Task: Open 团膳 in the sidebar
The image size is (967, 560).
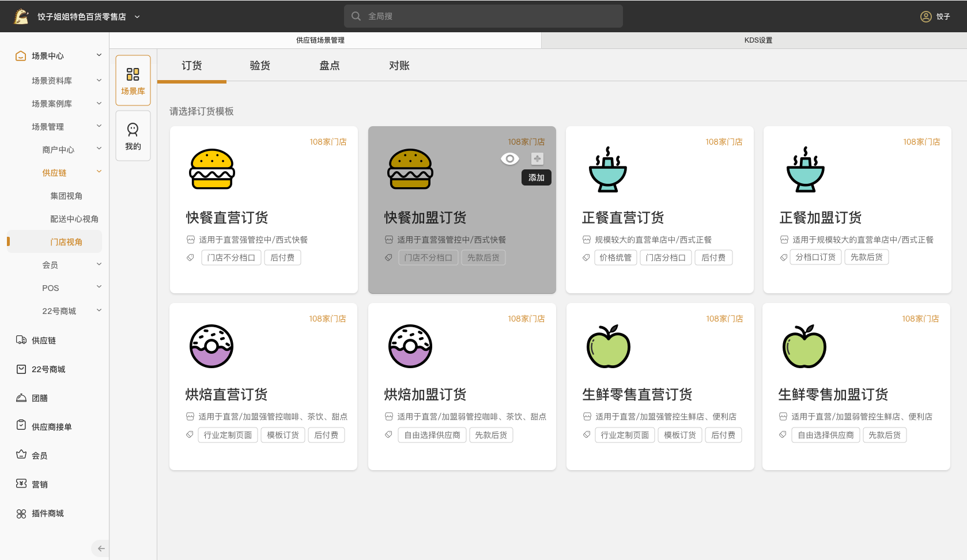Action: pos(39,398)
